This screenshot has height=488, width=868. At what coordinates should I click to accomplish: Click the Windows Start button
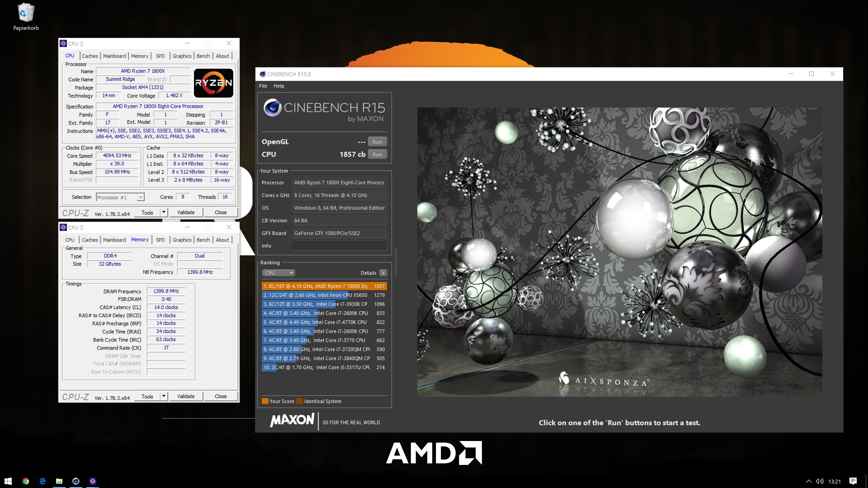point(8,481)
